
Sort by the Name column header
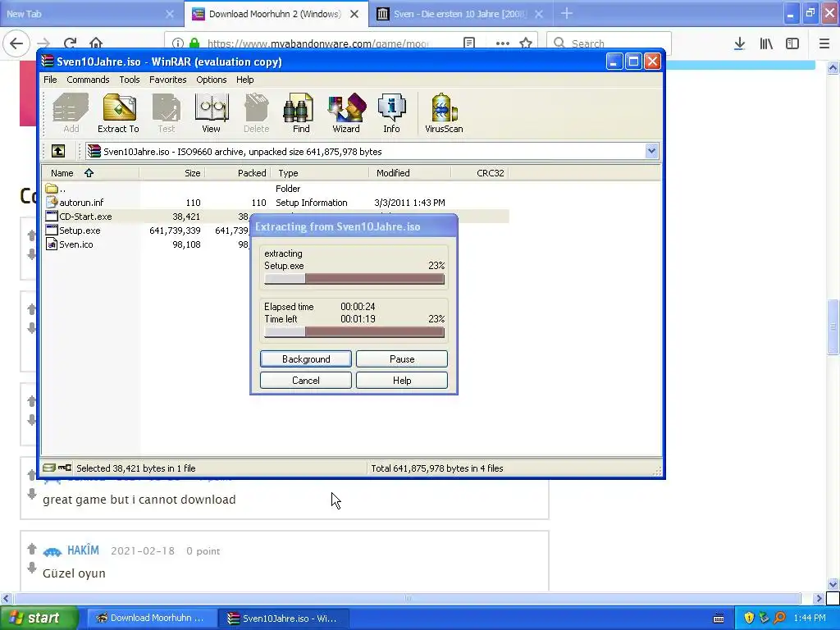point(91,173)
